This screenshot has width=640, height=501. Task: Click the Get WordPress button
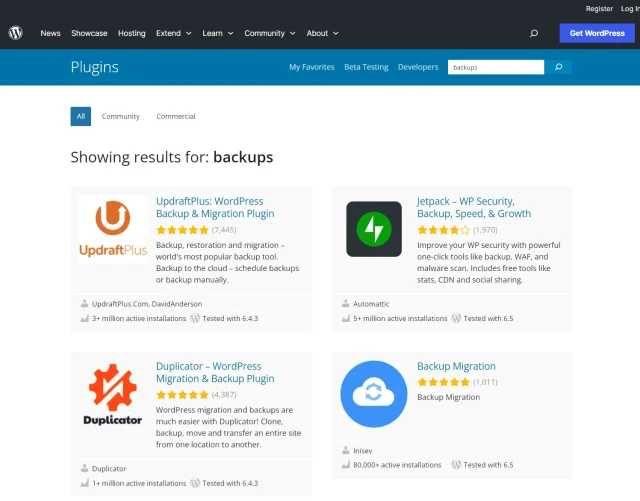click(x=596, y=33)
